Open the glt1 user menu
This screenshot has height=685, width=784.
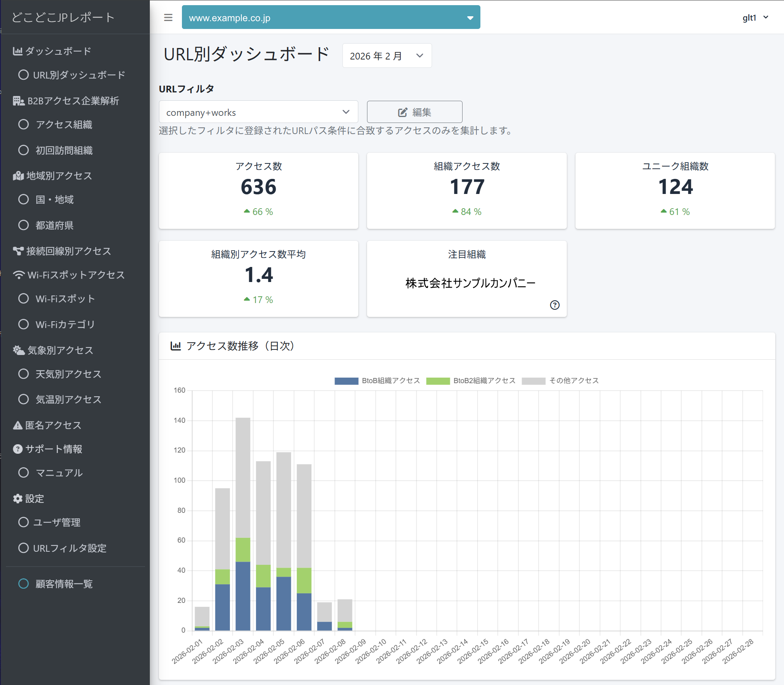(x=755, y=17)
